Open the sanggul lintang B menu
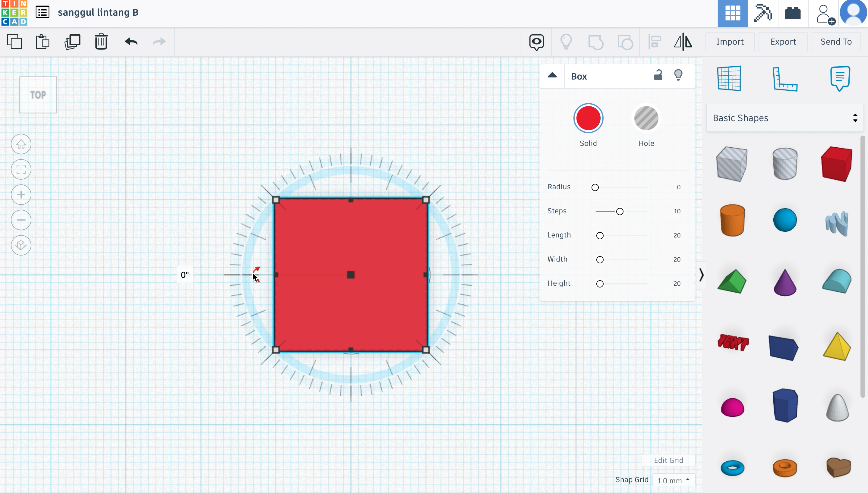 pos(42,12)
